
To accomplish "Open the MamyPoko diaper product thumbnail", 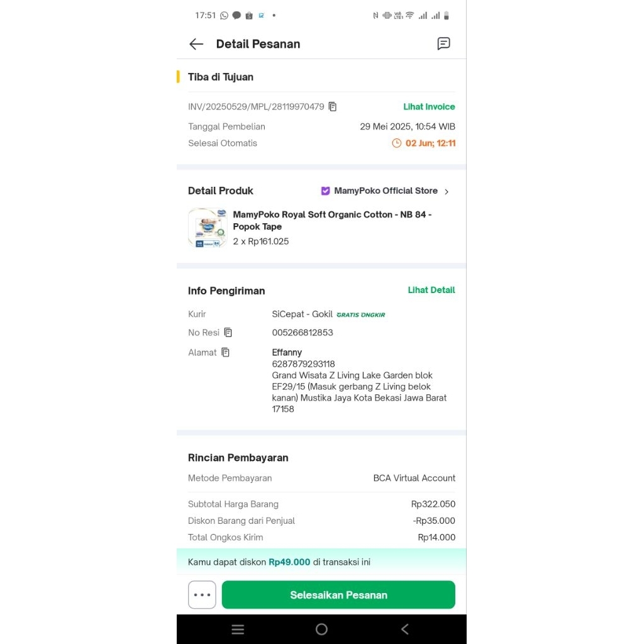I will [207, 228].
